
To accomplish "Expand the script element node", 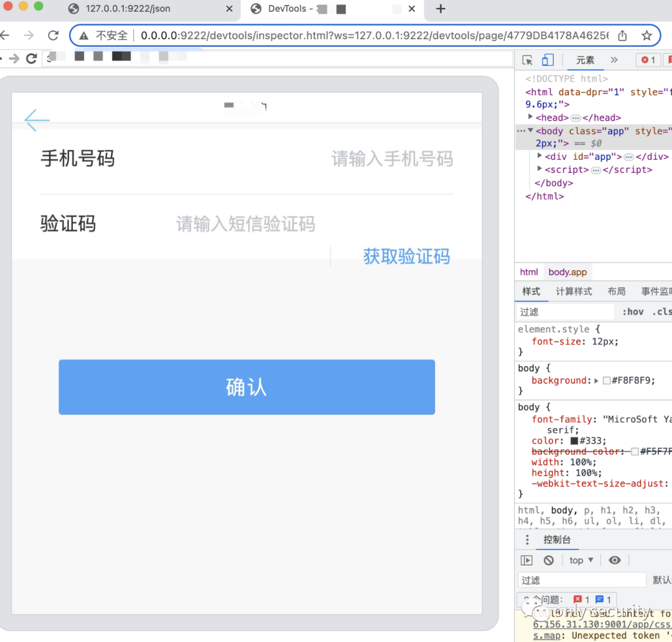I will point(539,169).
